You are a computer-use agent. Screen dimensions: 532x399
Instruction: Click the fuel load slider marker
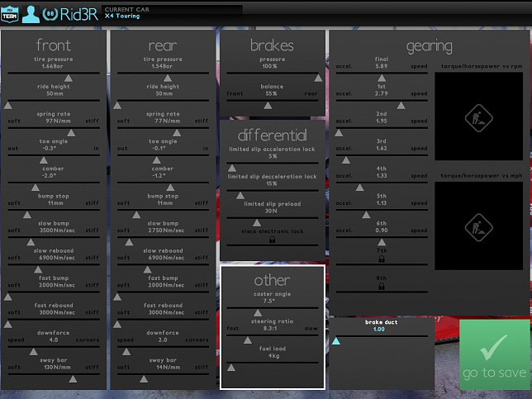231,368
